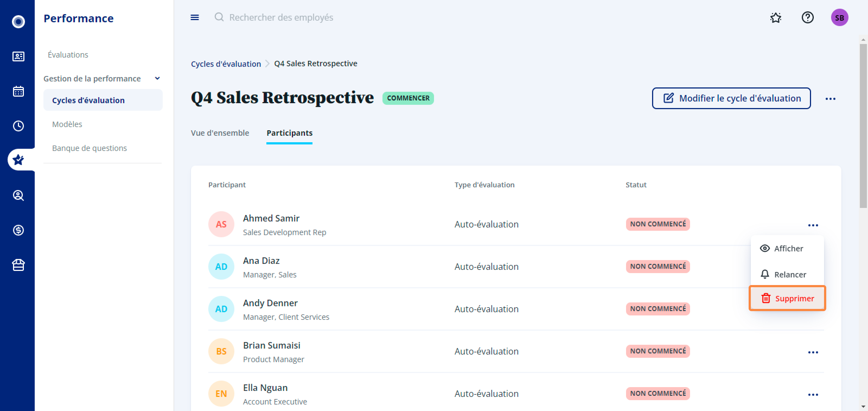Click Andy Denner's NON COMMENCÉ status badge

click(658, 309)
